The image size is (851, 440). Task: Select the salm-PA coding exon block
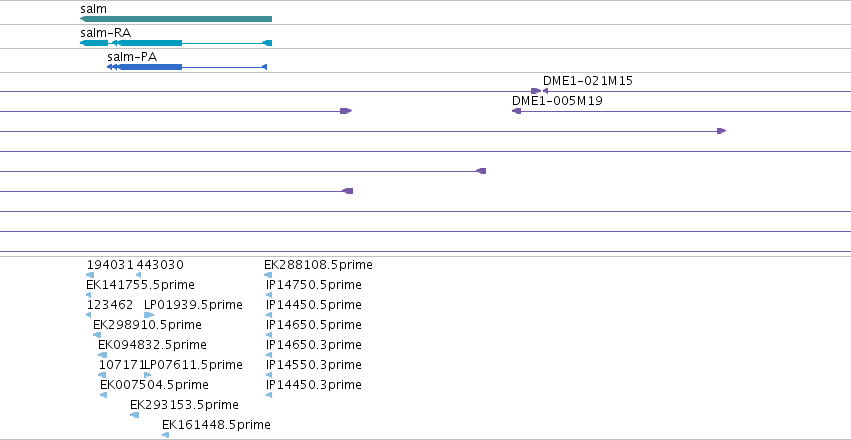tap(150, 67)
